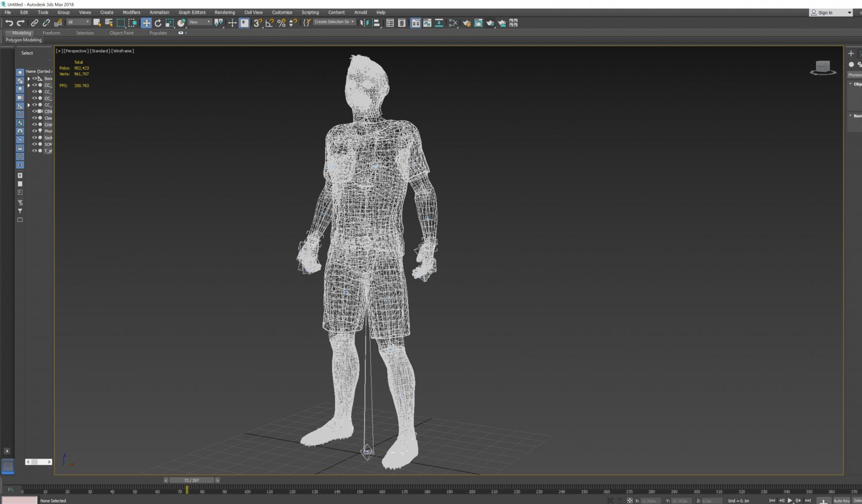Click the Wireframe viewport label

tap(122, 51)
